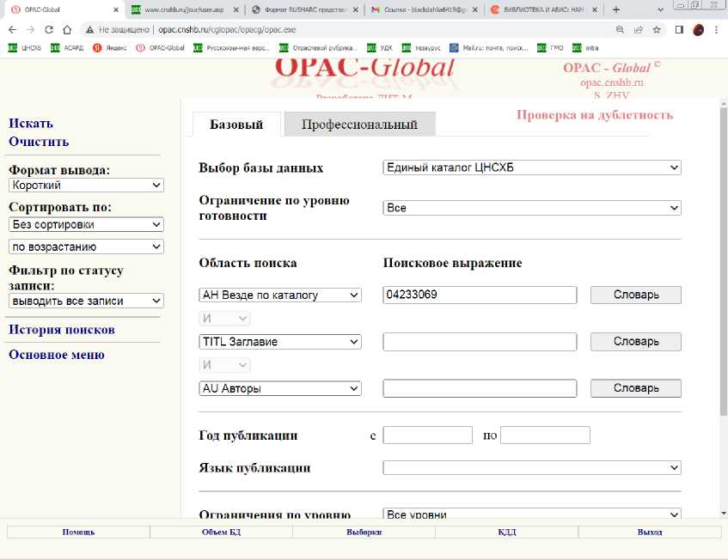Open the page zoom magnifier icon
Viewport: 728px width, 560px height.
pyautogui.click(x=620, y=28)
